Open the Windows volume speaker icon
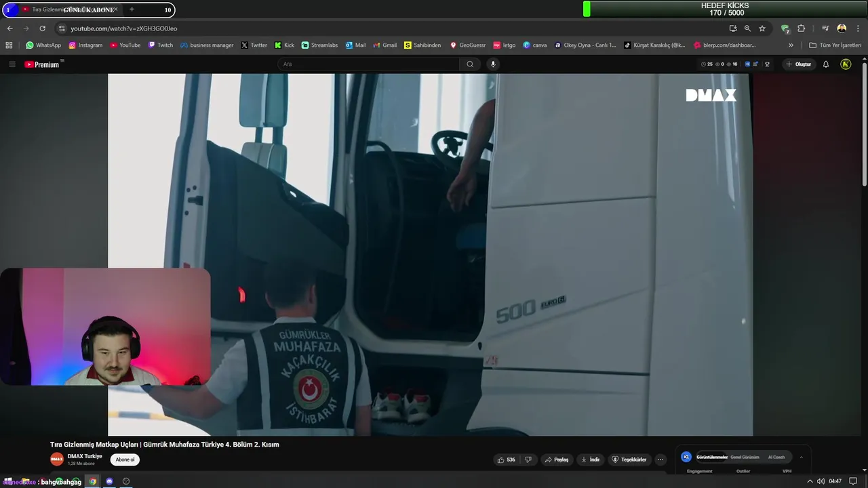 pos(821,481)
